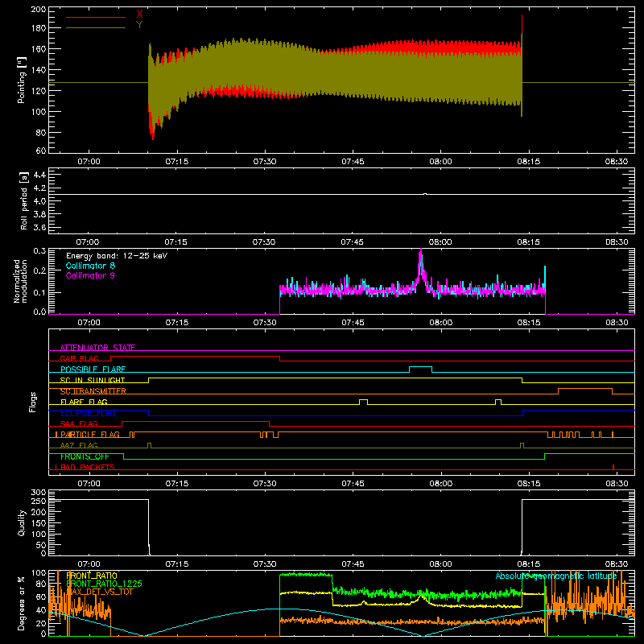Click the cyan 'Collimator 8' legend entry
Screen dimensions: 644x644
tap(90, 266)
